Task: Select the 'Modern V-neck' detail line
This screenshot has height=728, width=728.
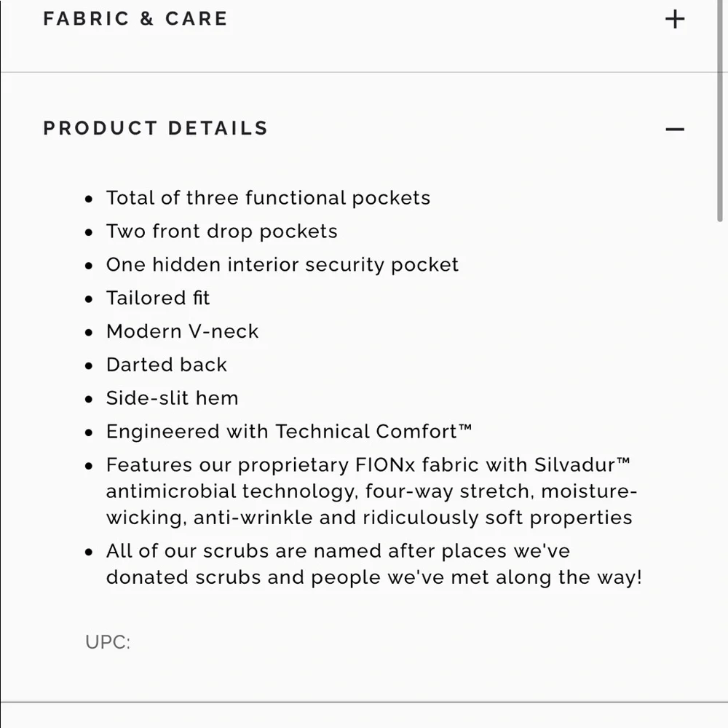Action: tap(182, 332)
